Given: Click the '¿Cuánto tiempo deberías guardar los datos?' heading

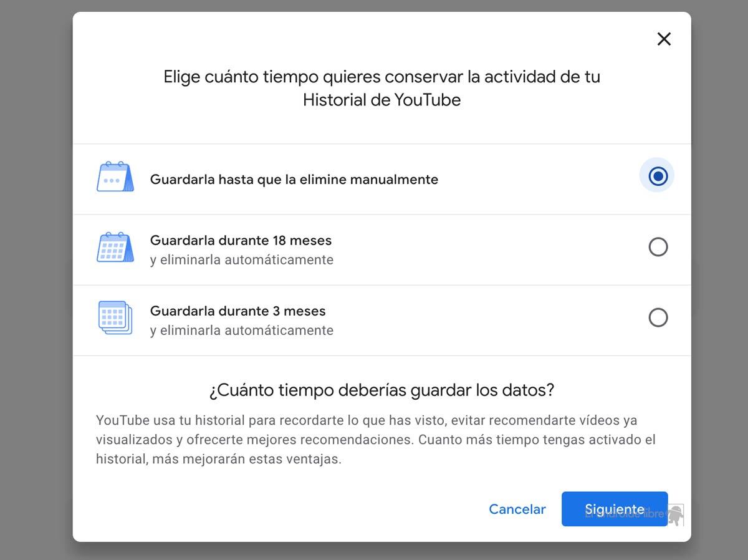Looking at the screenshot, I should coord(381,390).
